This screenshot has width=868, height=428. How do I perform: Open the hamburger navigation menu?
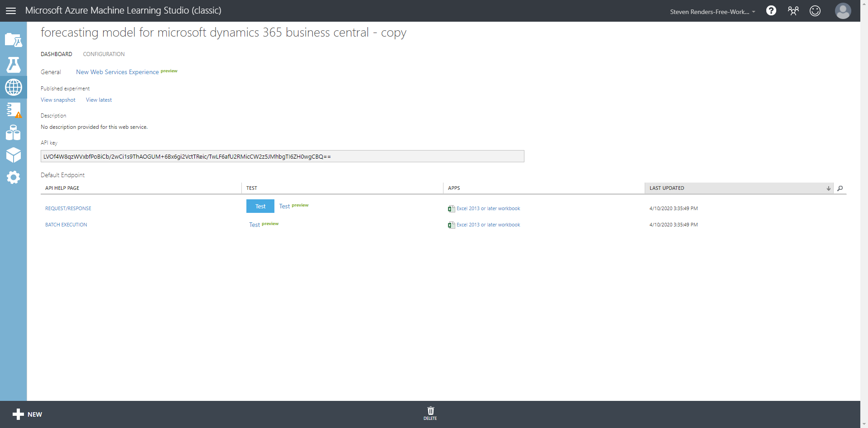(11, 11)
